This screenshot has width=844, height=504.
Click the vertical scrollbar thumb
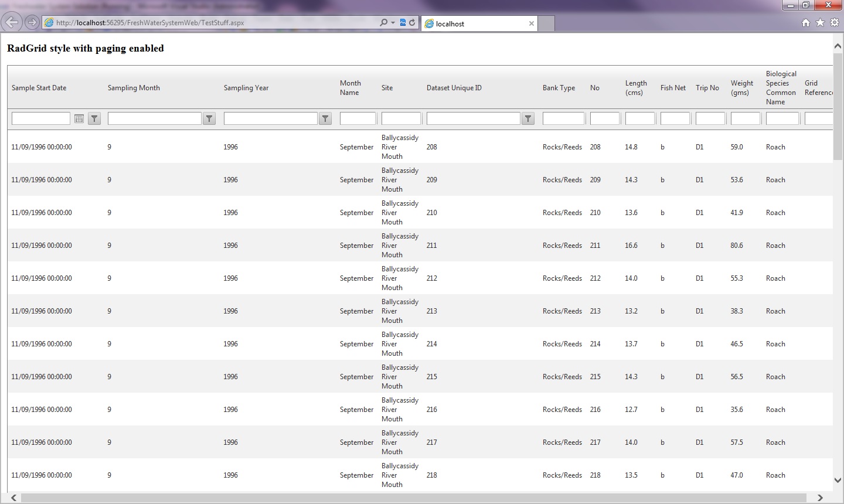pos(838,107)
